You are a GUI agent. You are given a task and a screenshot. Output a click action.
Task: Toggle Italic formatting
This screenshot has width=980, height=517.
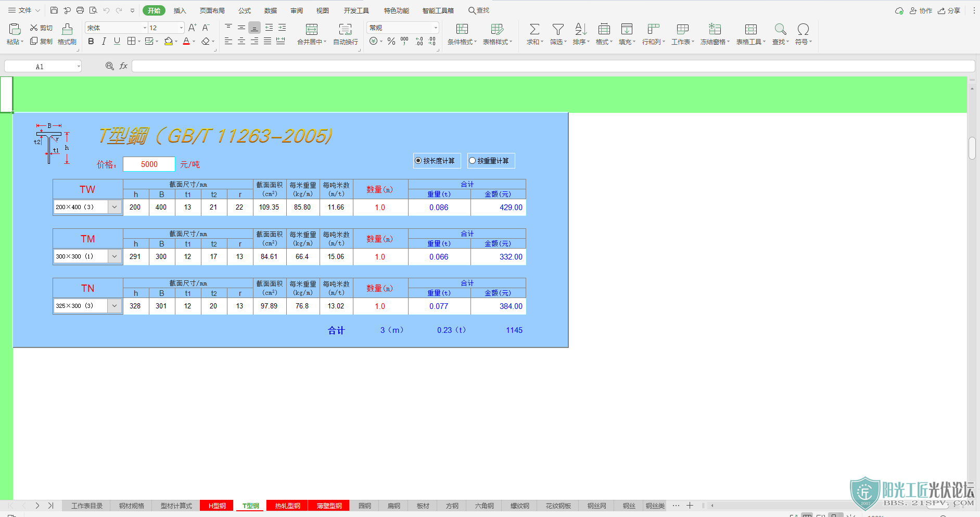[104, 41]
